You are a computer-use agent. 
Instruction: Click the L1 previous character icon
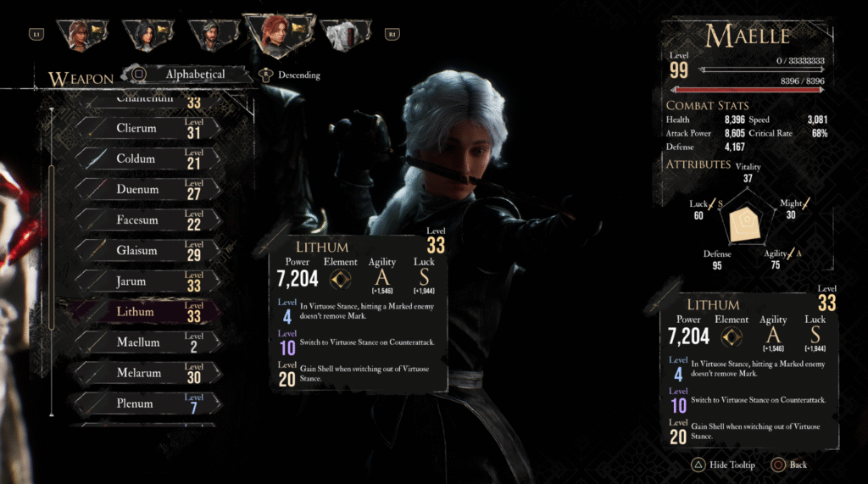tap(36, 35)
